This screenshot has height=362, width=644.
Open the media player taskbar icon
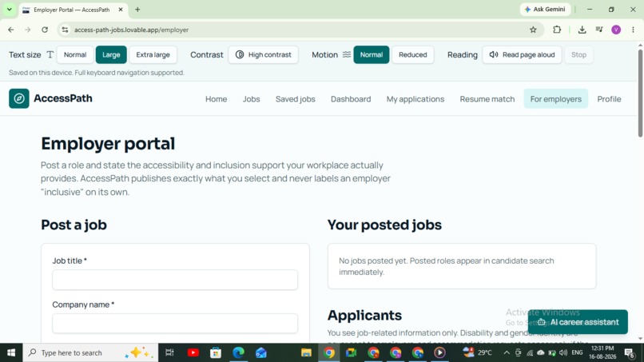coord(439,352)
